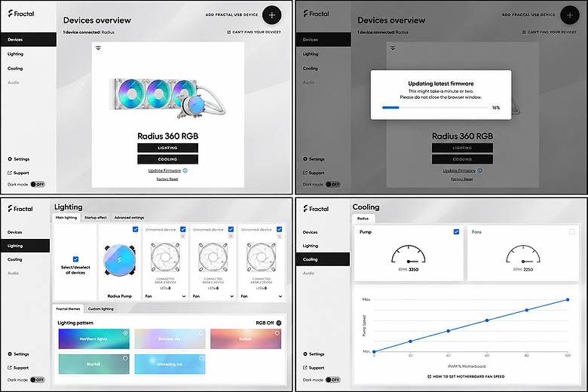The height and width of the screenshot is (392, 588).
Task: Open Settings gear in the Lighting screen sidebar
Action: point(18,354)
